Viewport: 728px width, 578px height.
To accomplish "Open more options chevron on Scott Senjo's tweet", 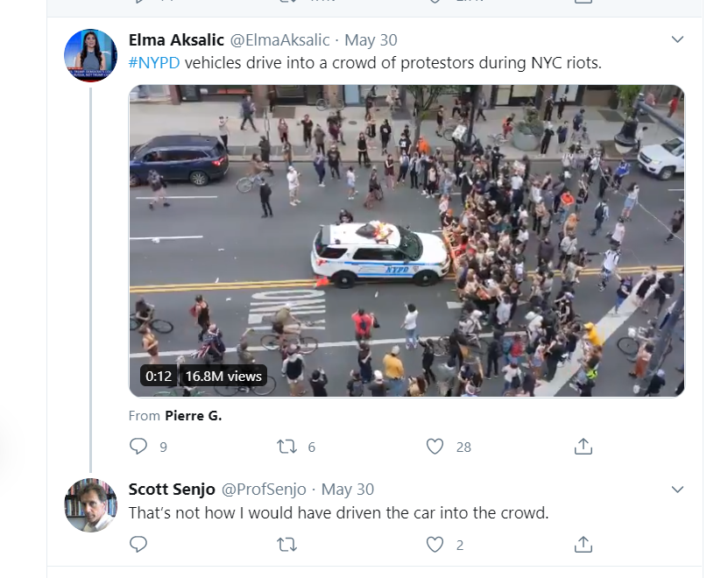I will click(x=677, y=490).
